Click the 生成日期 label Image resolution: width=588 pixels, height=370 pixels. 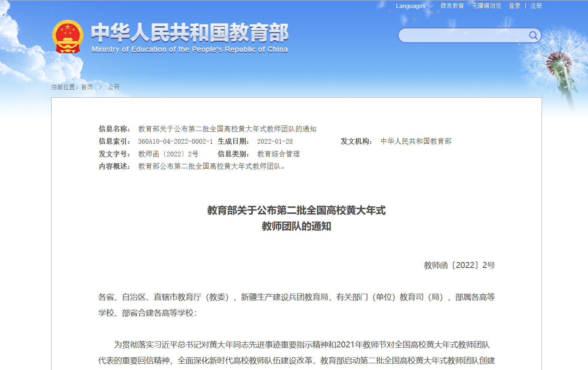233,141
